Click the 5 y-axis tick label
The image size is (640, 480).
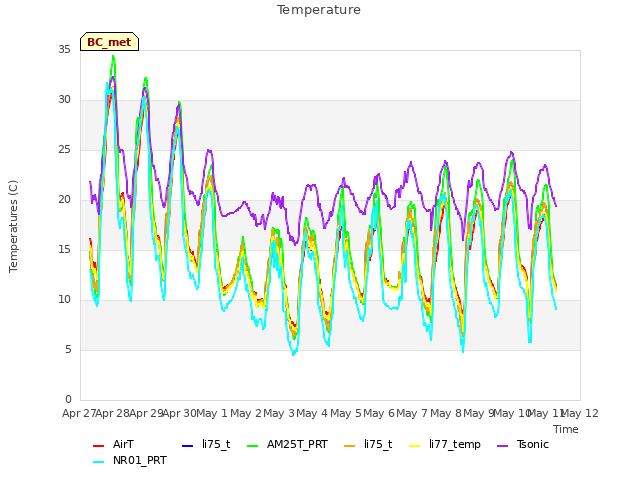(68, 350)
